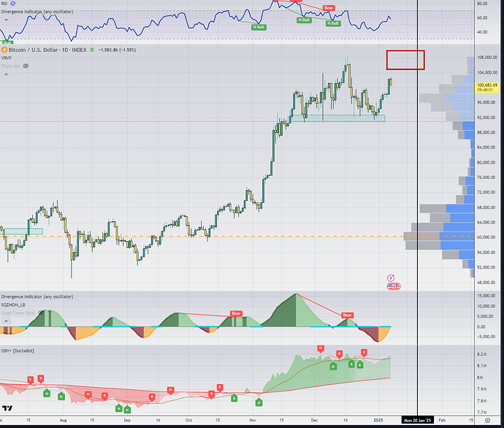The width and height of the screenshot is (504, 428).
Task: Click the Mon 20 Jan '25 date label
Action: 418,420
